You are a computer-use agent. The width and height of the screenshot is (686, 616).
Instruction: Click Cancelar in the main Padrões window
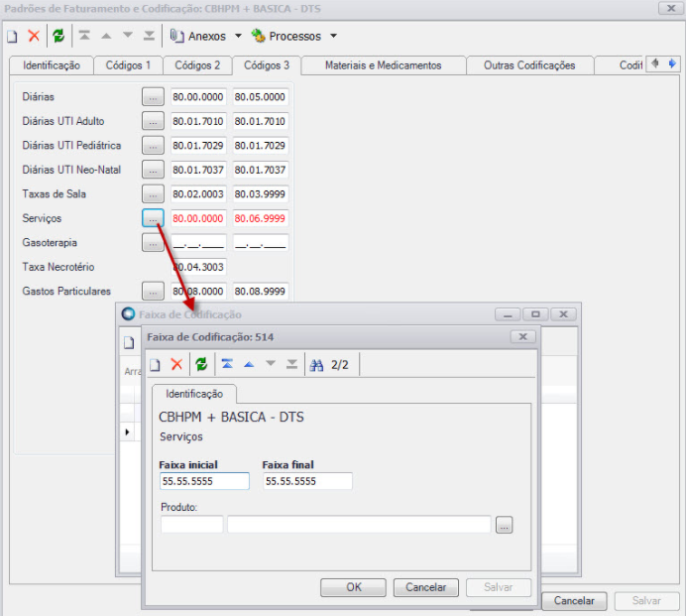[x=574, y=601]
